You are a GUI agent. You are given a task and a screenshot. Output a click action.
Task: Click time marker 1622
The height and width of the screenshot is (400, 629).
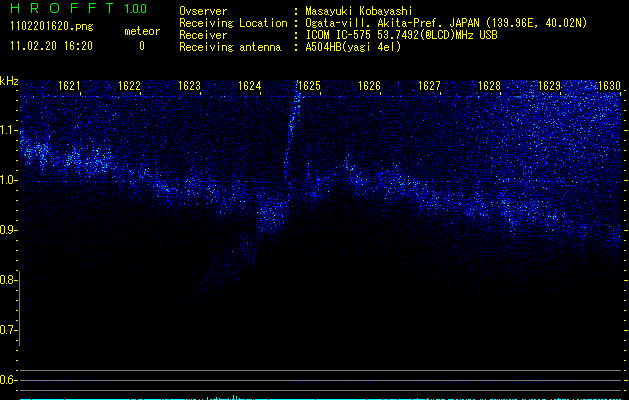129,85
